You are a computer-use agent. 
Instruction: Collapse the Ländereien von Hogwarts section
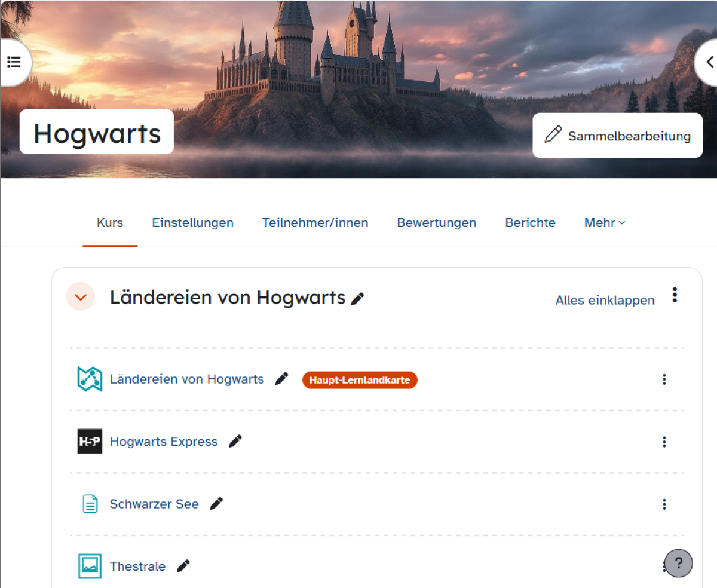coord(81,296)
